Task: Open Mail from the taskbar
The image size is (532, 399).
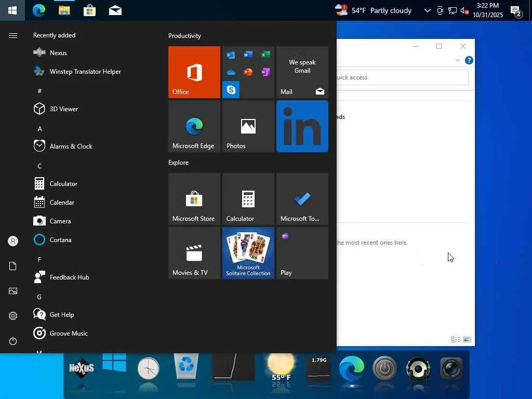Action: (115, 10)
